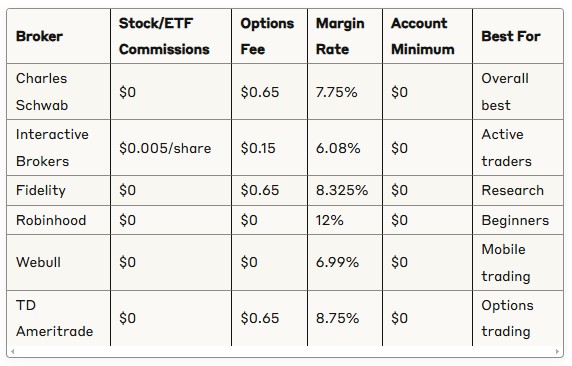Image resolution: width=572 pixels, height=366 pixels.
Task: Click the horizontal scrollbar track under the table
Action: coord(285,352)
